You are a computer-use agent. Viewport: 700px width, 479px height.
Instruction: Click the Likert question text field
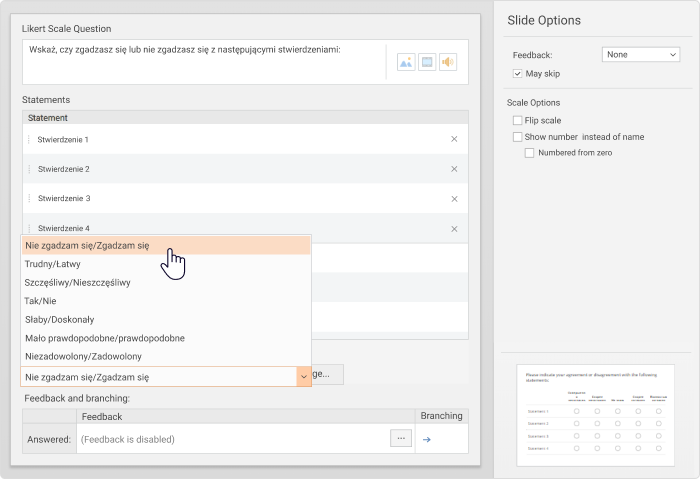(200, 60)
